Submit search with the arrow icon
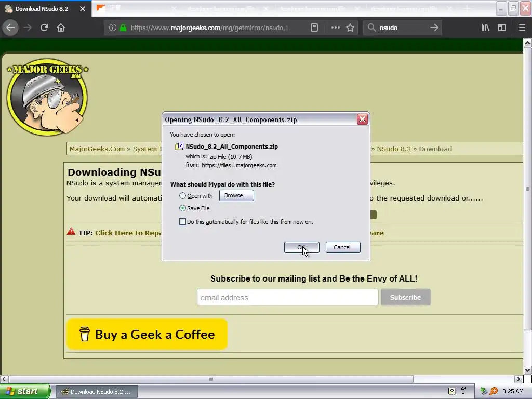532x399 pixels. (434, 28)
